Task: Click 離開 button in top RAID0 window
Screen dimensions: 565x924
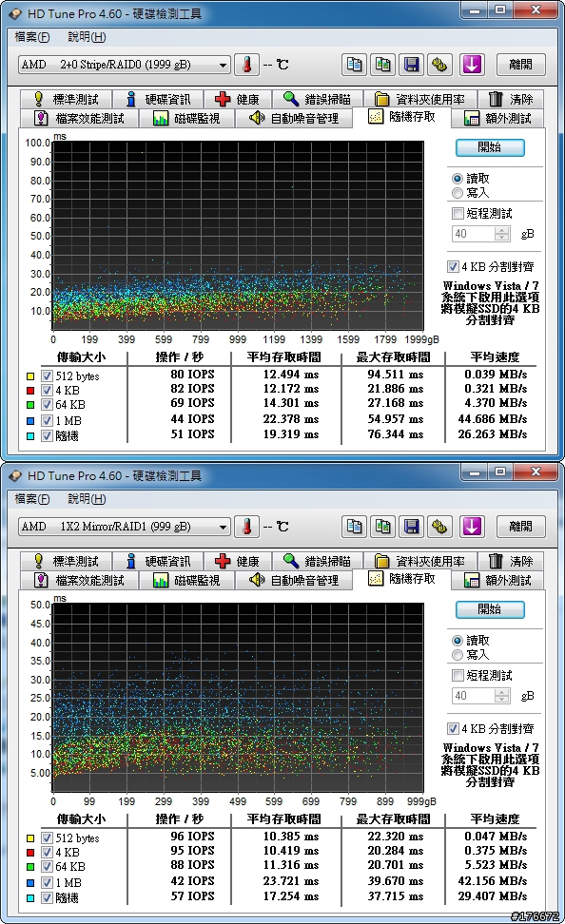Action: click(x=520, y=65)
